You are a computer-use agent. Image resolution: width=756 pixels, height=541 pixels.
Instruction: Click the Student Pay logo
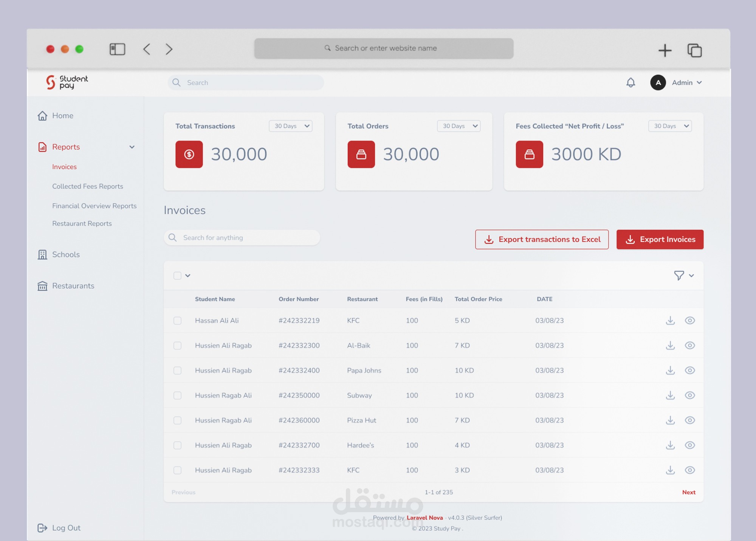(x=67, y=82)
